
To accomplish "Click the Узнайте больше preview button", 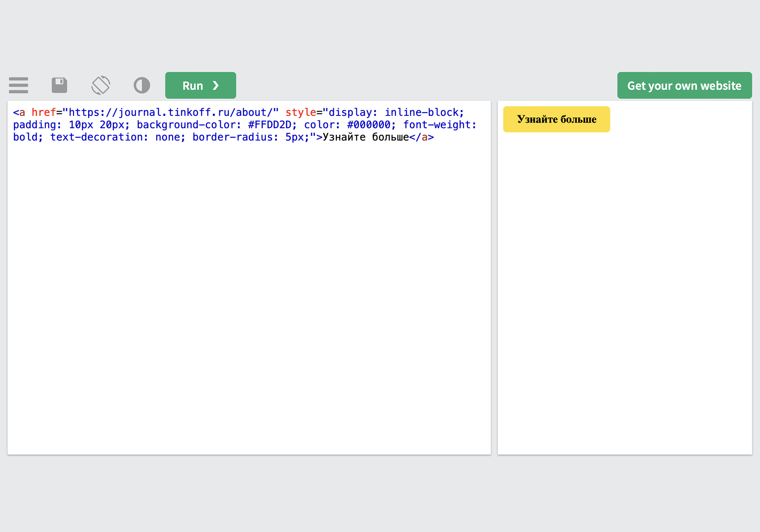I will [x=556, y=119].
